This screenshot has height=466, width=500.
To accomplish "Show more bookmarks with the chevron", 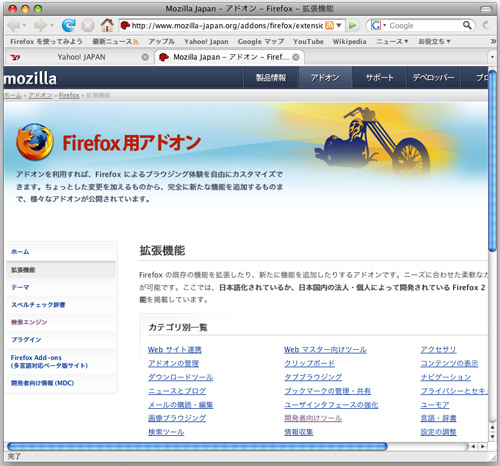I will (493, 41).
